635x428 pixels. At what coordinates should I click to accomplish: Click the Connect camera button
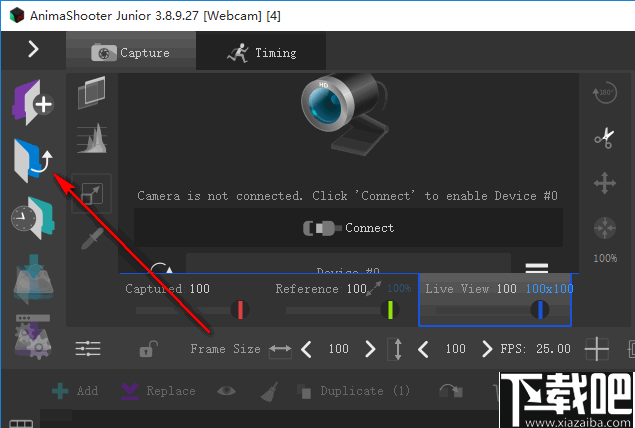[348, 228]
